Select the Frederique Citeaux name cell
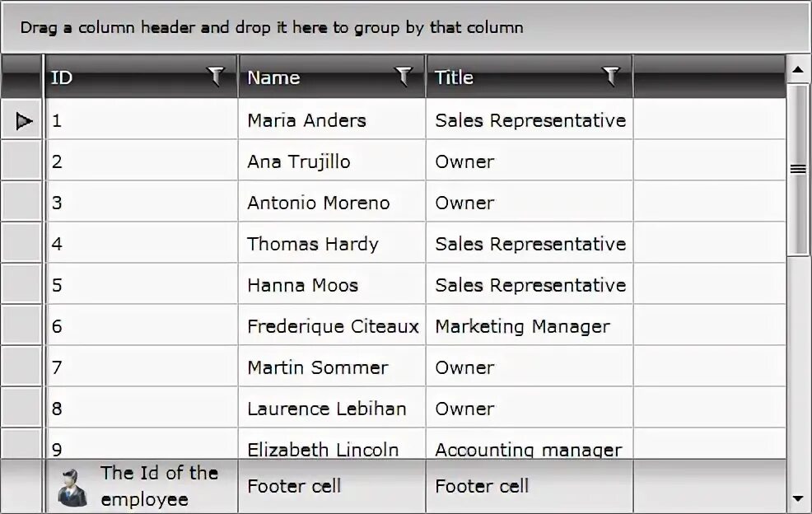Screen dimensions: 812x514 point(332,326)
